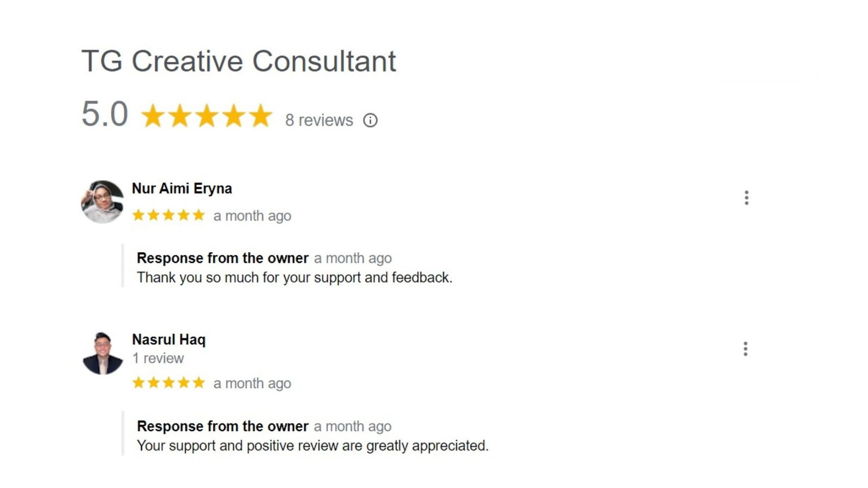Click the reply text starting Your support and positive

point(312,446)
